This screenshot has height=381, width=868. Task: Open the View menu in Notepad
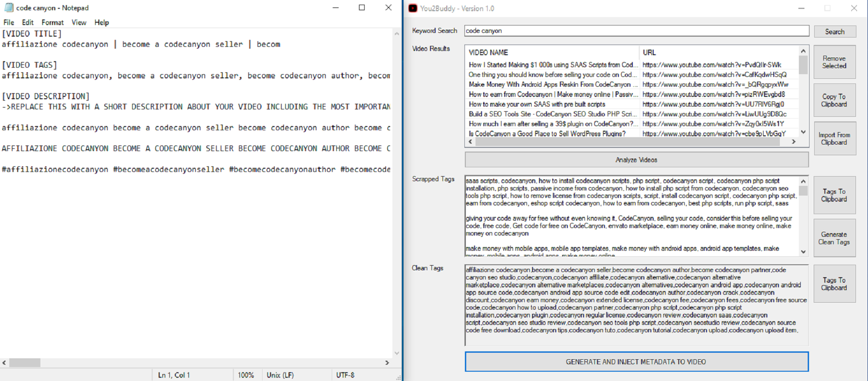[x=79, y=22]
